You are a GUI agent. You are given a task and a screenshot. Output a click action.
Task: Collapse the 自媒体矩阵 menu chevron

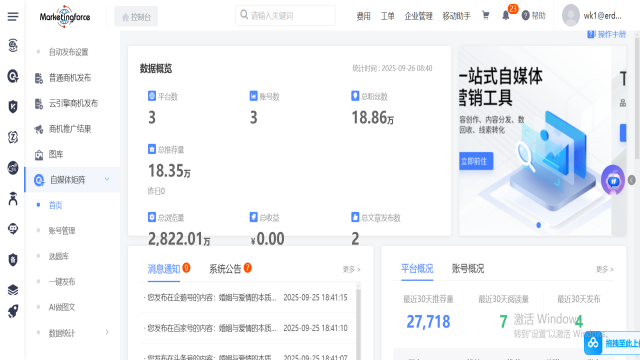pyautogui.click(x=107, y=179)
